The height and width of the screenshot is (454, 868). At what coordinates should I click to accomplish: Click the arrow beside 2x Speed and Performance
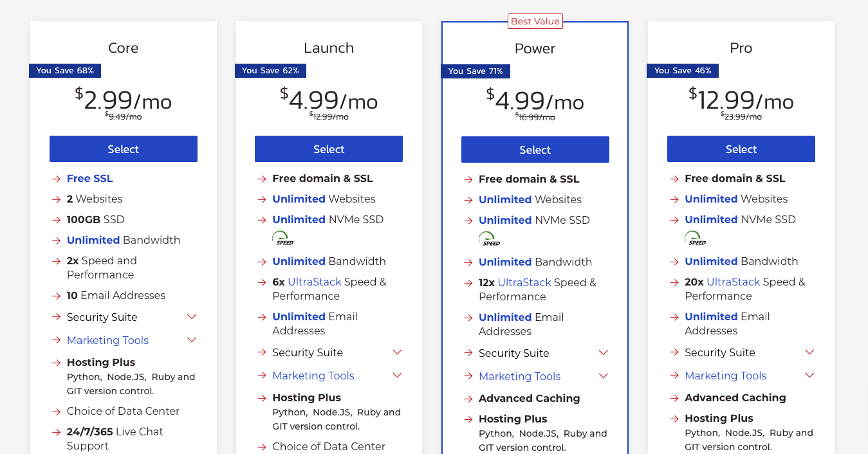(x=56, y=260)
